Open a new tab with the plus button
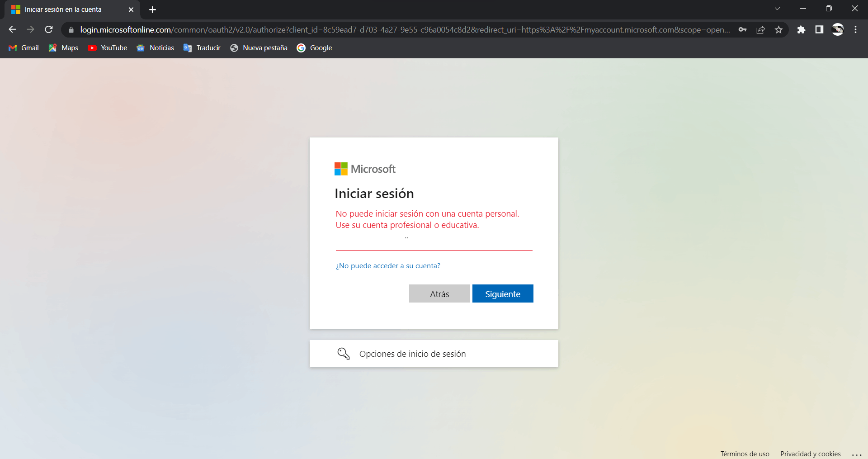The image size is (868, 459). [152, 9]
